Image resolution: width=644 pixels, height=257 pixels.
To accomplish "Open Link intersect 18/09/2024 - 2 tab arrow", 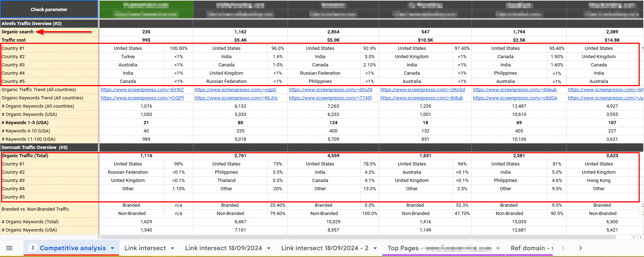I will (375, 248).
